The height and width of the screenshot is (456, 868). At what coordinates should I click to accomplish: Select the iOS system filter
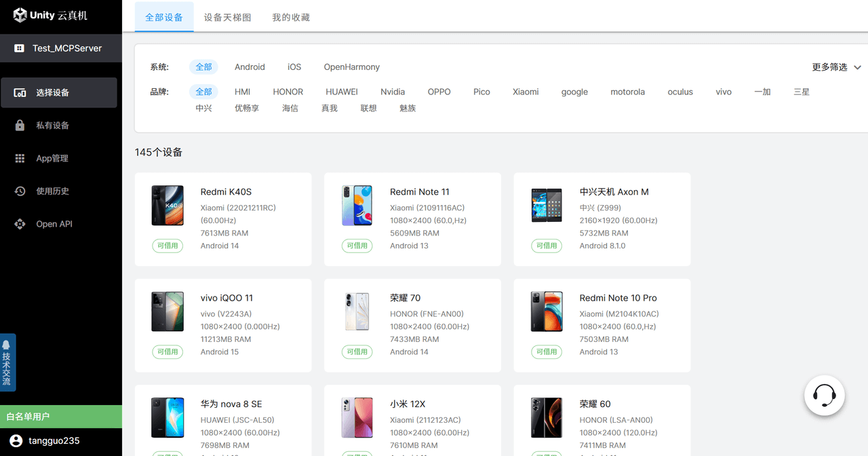pyautogui.click(x=294, y=67)
